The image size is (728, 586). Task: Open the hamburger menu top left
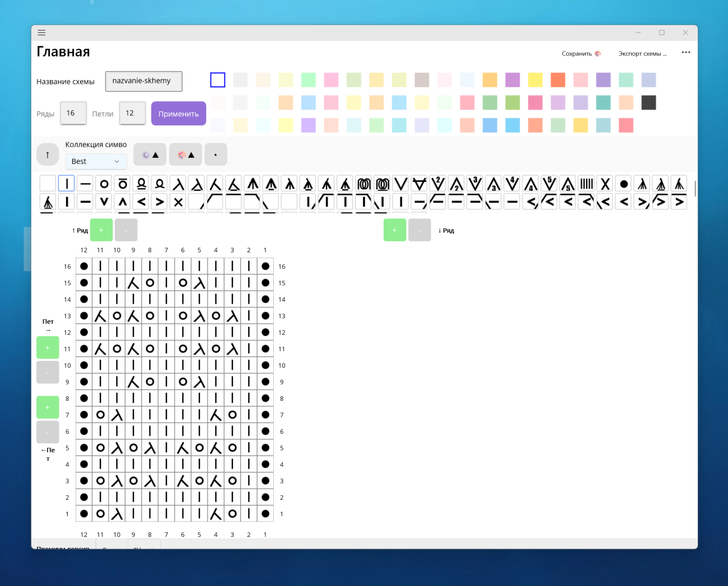41,32
